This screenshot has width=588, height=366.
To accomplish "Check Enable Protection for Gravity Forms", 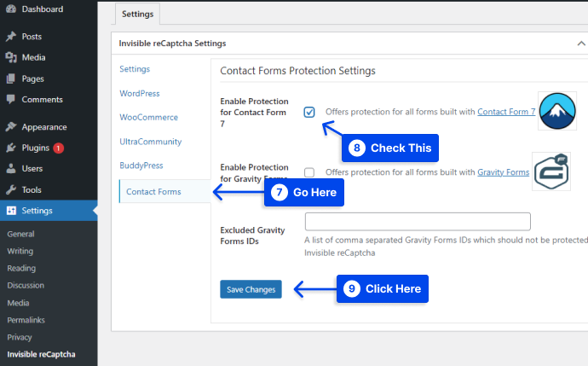I will pyautogui.click(x=309, y=172).
